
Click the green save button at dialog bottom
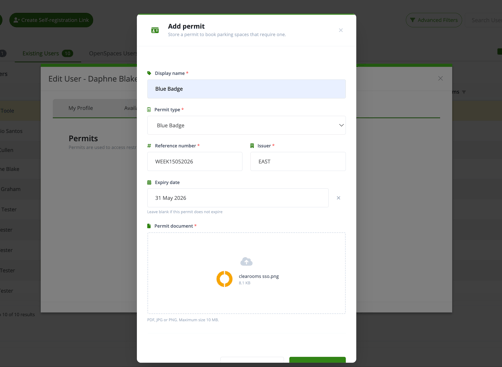click(317, 360)
